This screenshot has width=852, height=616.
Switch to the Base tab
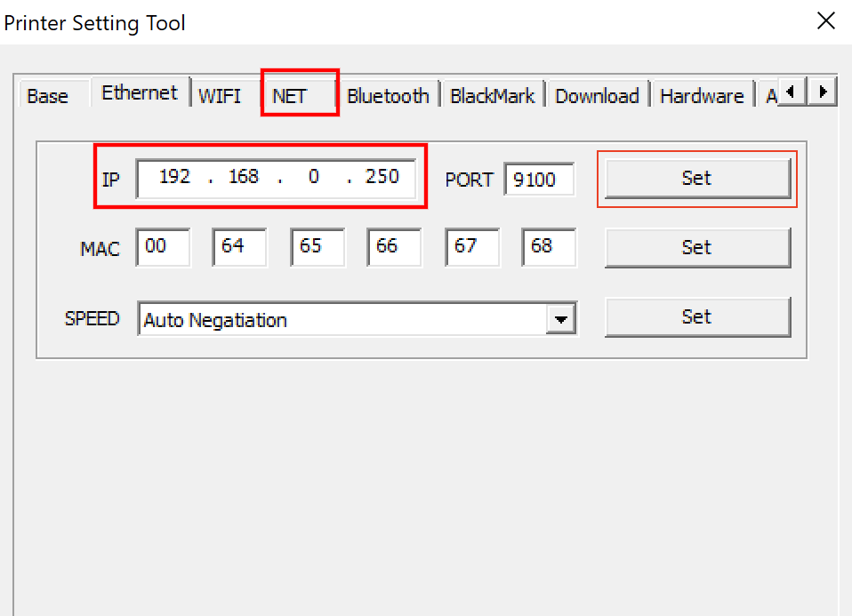point(47,96)
